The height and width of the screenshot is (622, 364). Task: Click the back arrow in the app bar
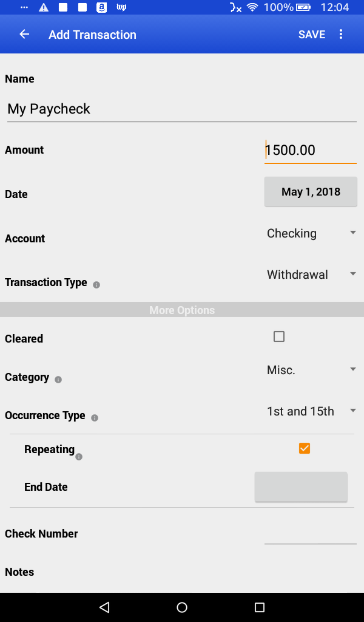(23, 34)
